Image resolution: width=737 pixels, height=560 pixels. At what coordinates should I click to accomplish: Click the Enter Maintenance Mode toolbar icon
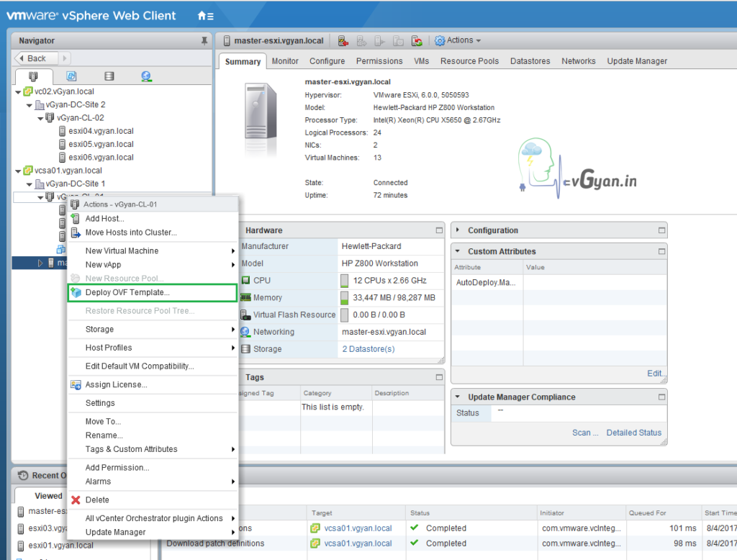(343, 40)
